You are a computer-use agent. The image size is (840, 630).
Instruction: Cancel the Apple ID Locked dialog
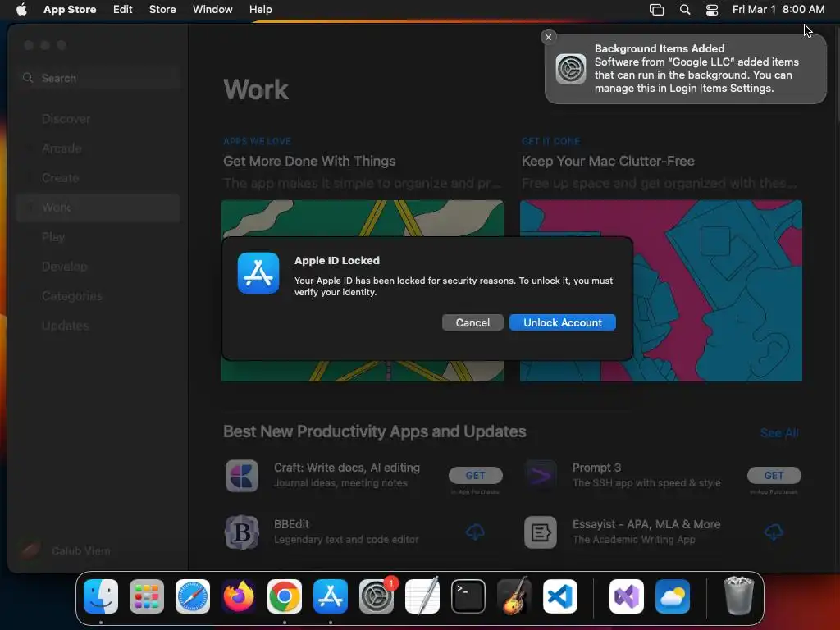point(472,322)
